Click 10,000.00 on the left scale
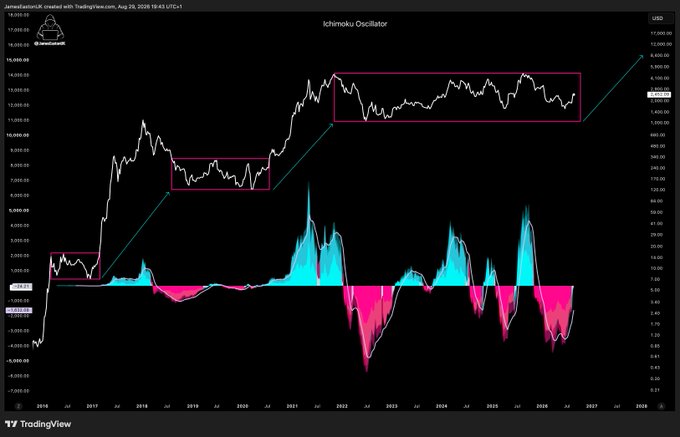This screenshot has height=437, width=680. pyautogui.click(x=18, y=135)
